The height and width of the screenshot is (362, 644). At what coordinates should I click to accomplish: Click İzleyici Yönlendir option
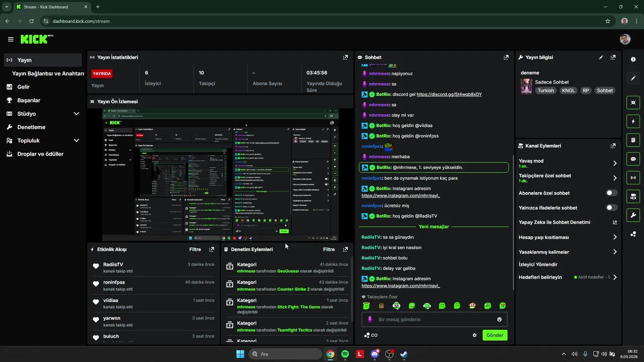[x=538, y=264]
